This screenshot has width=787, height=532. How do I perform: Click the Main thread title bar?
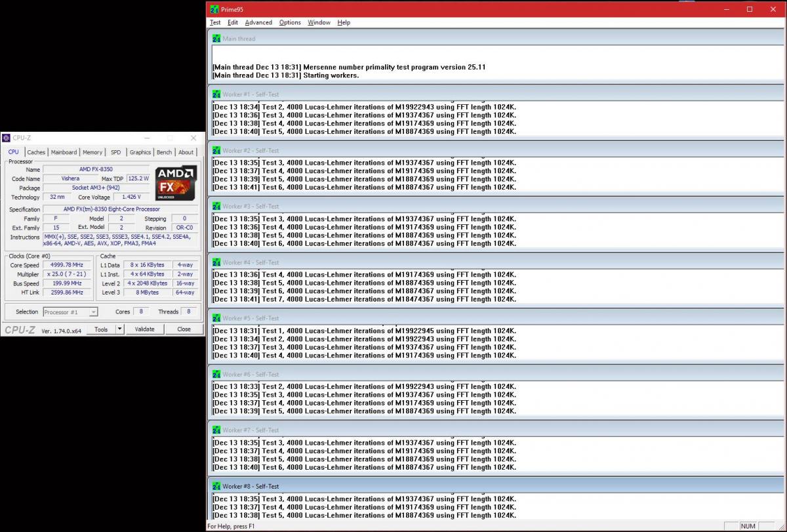[496, 39]
